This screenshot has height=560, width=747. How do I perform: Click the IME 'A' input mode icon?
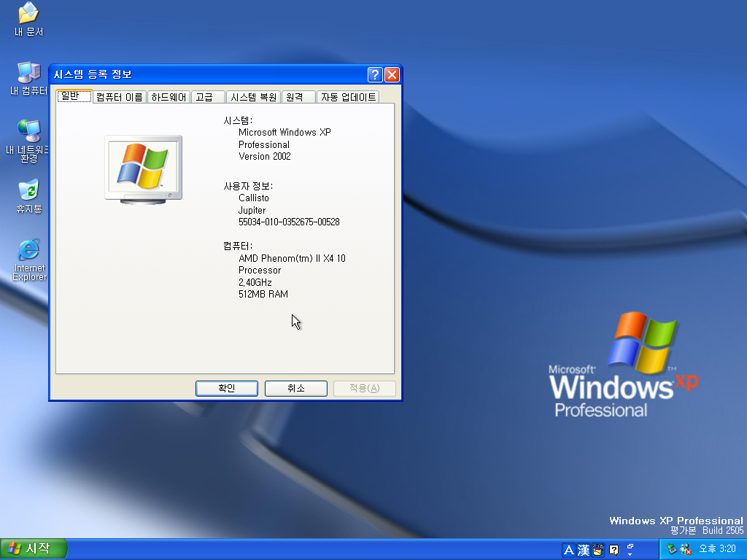click(569, 550)
